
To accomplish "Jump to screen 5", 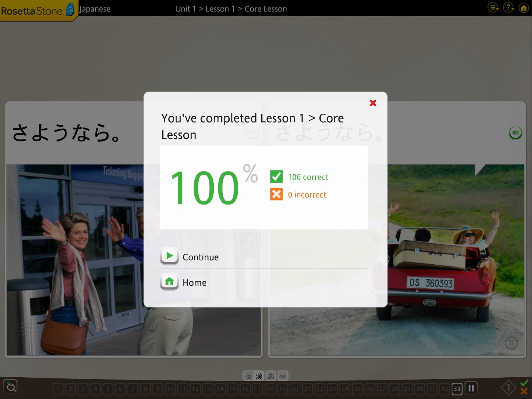I will coord(108,389).
